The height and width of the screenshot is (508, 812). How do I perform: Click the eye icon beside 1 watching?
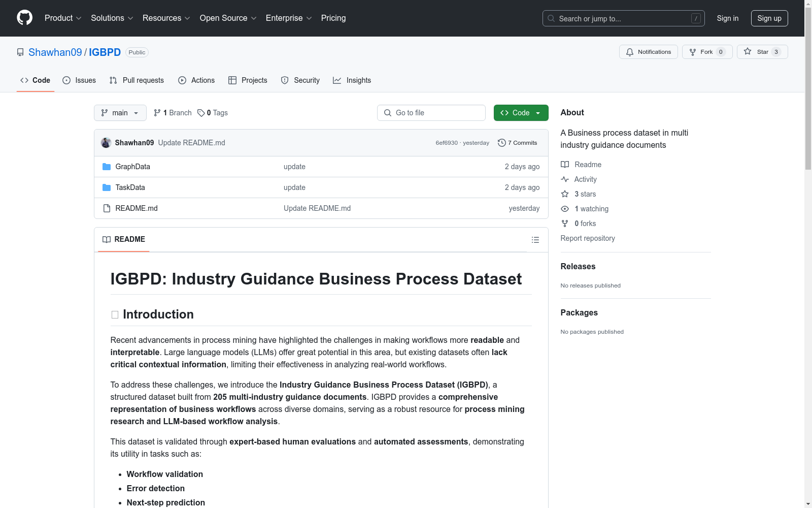point(565,209)
